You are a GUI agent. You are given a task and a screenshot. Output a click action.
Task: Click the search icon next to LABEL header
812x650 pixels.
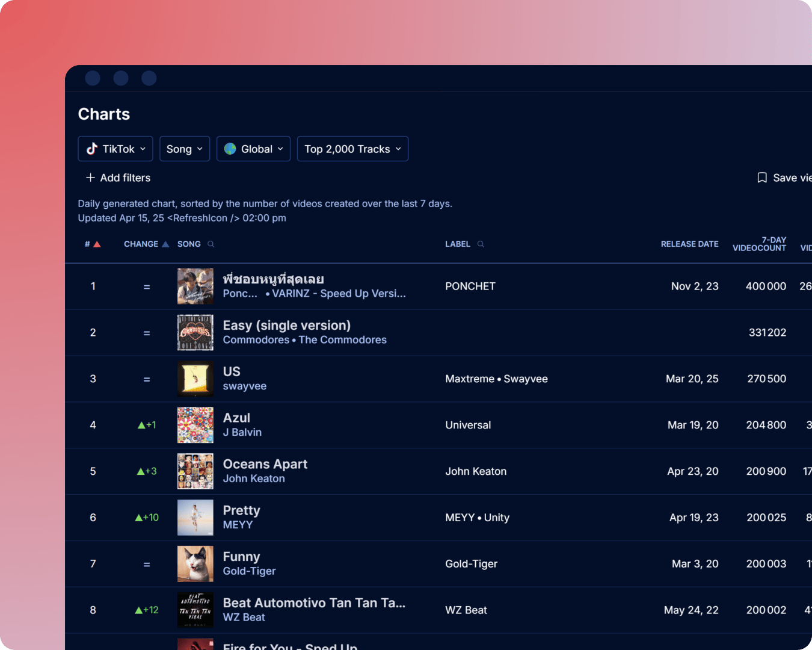click(x=480, y=244)
